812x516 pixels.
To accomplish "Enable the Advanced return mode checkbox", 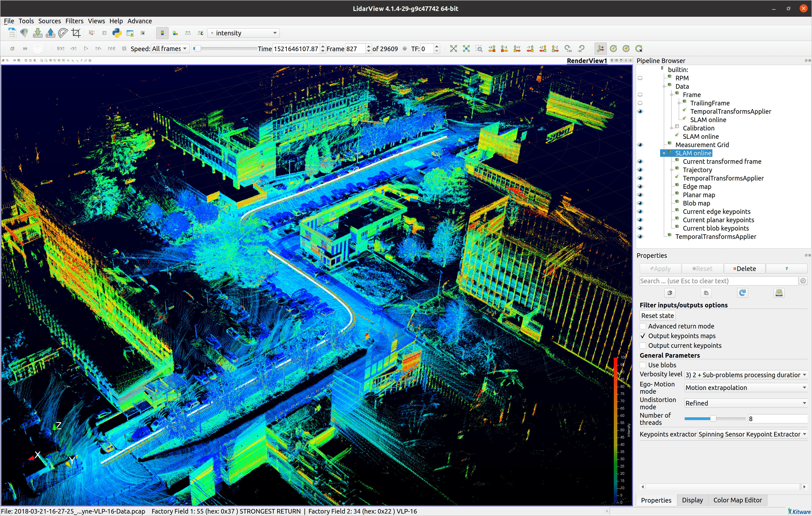I will click(x=643, y=326).
